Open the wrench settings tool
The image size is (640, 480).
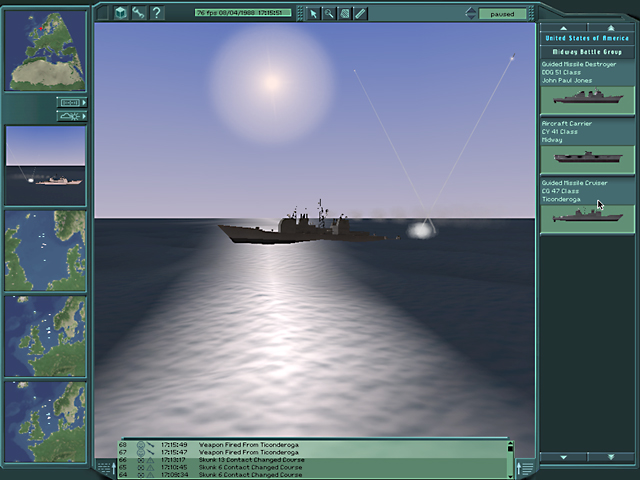tap(138, 13)
